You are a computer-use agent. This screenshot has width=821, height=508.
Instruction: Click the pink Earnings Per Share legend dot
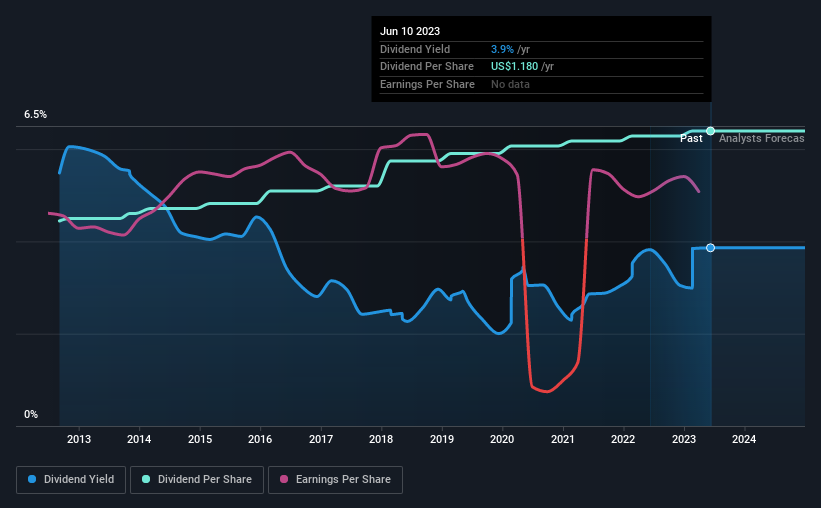pyautogui.click(x=284, y=479)
